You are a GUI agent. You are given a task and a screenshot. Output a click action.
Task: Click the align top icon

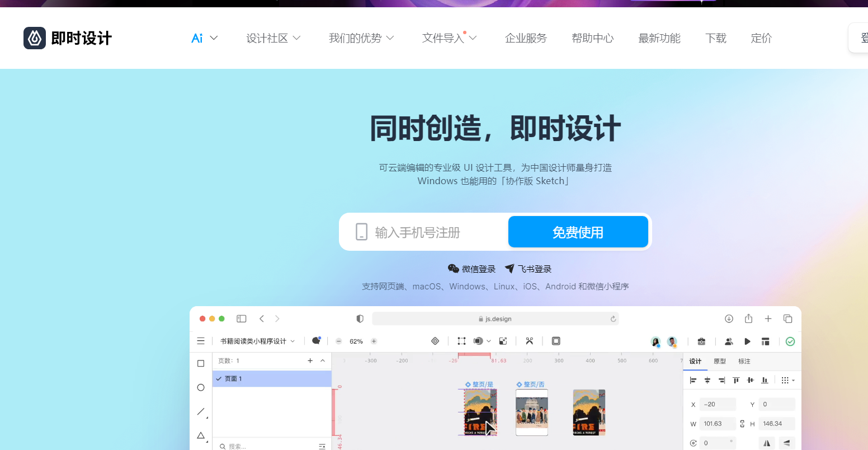tap(736, 380)
